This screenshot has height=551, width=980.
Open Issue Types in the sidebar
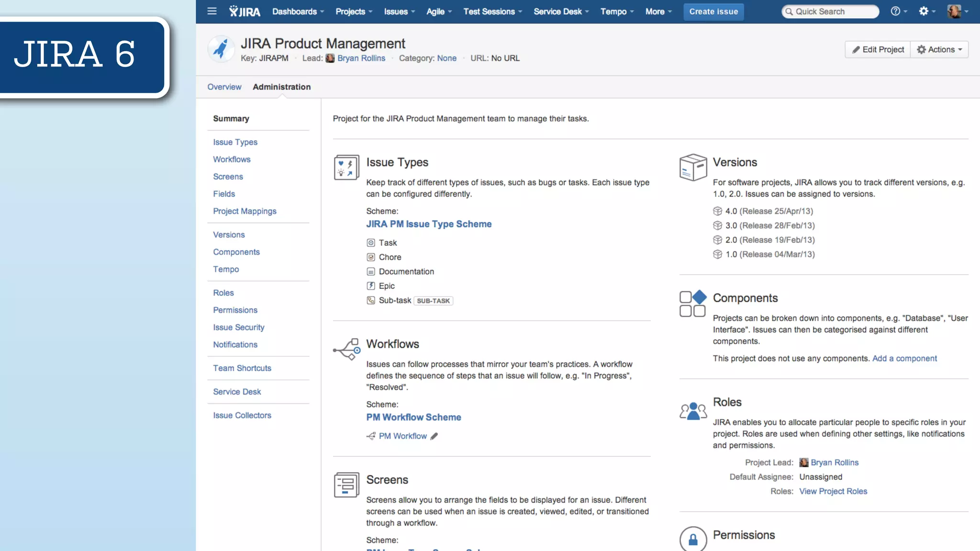point(235,142)
